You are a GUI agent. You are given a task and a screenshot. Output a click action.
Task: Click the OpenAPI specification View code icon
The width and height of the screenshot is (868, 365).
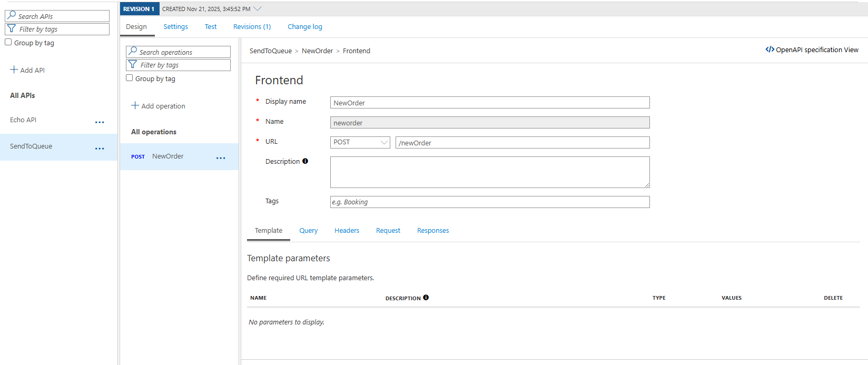(x=770, y=50)
